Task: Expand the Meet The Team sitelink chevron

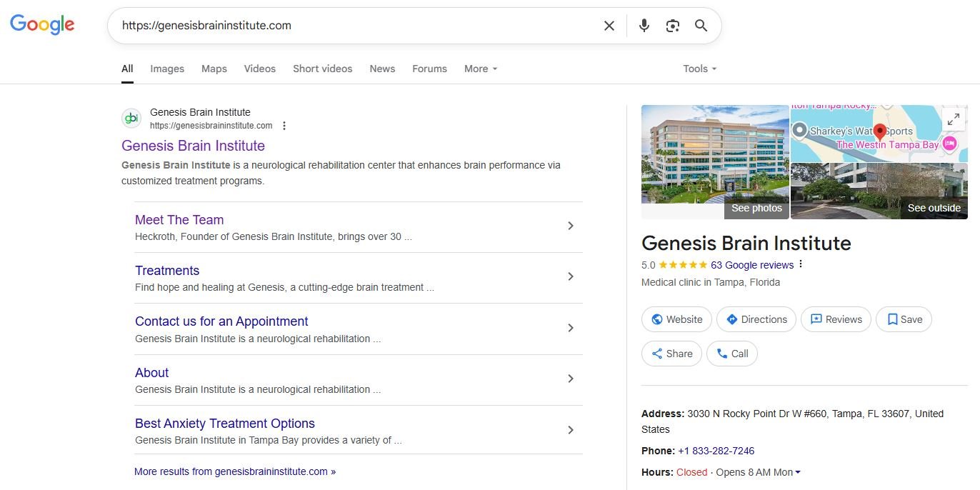Action: pyautogui.click(x=570, y=226)
